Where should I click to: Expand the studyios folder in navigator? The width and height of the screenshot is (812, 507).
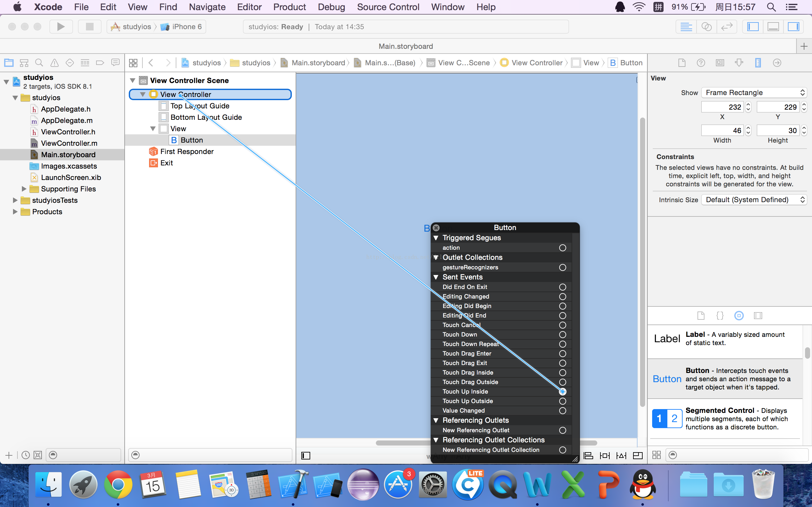pos(16,98)
